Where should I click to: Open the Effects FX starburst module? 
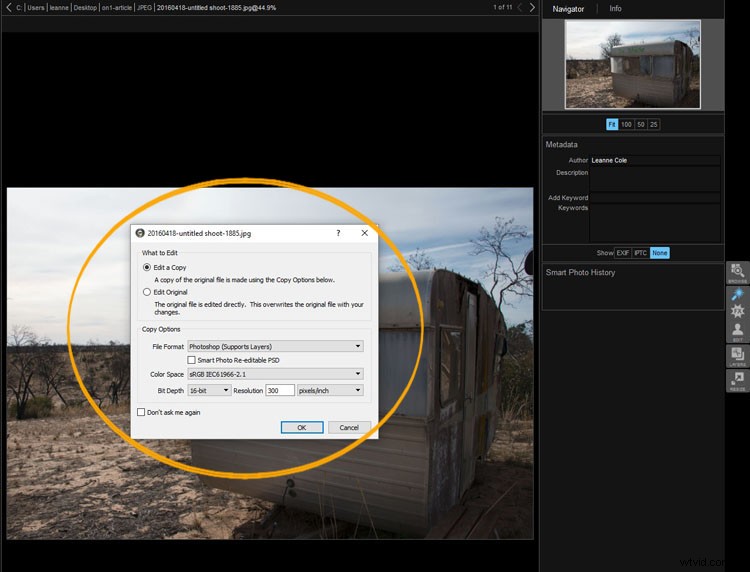(x=737, y=311)
